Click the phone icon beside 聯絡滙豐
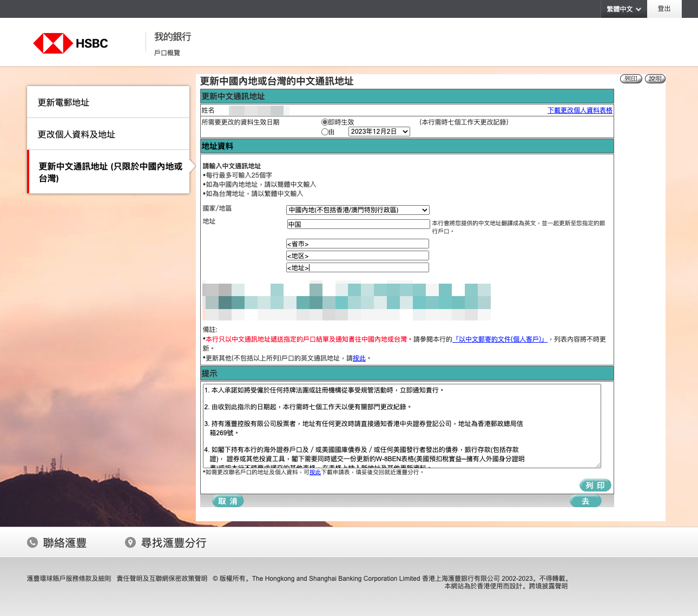This screenshot has width=698, height=616. tap(32, 542)
